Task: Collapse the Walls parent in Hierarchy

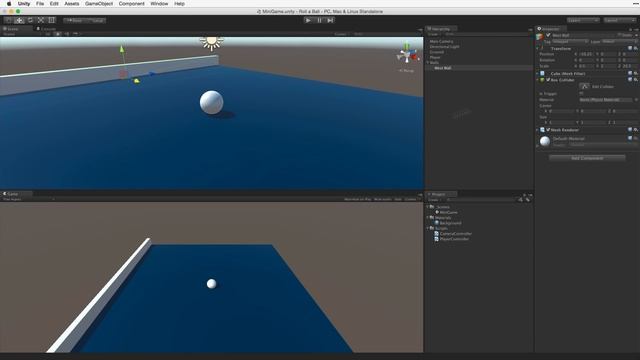Action: (428, 62)
